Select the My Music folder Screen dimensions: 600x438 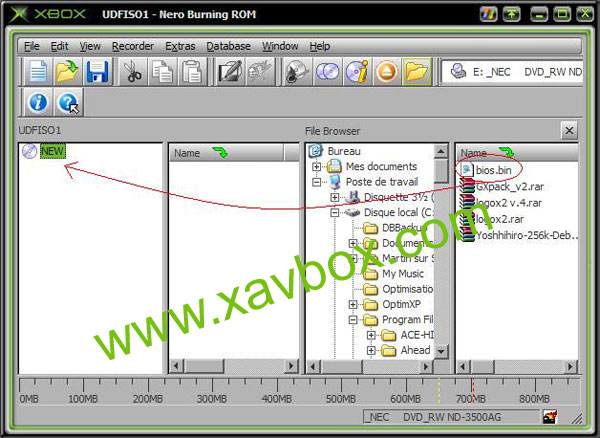pyautogui.click(x=402, y=273)
